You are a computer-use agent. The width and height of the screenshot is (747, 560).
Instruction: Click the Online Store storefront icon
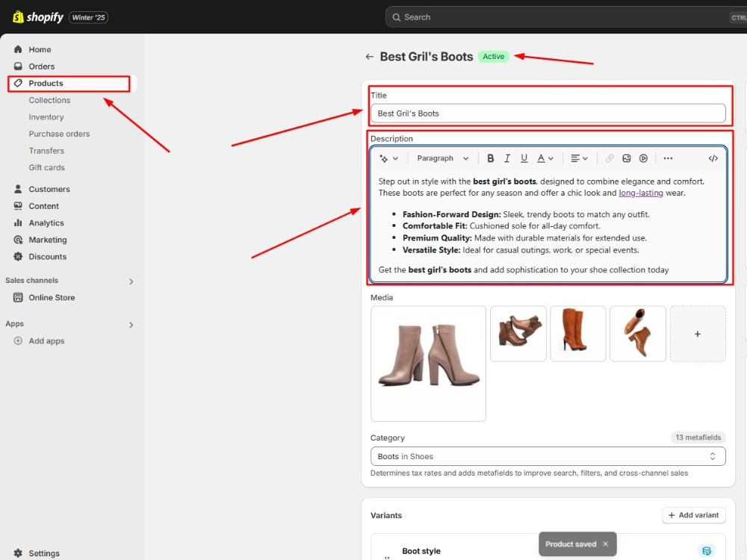point(18,298)
